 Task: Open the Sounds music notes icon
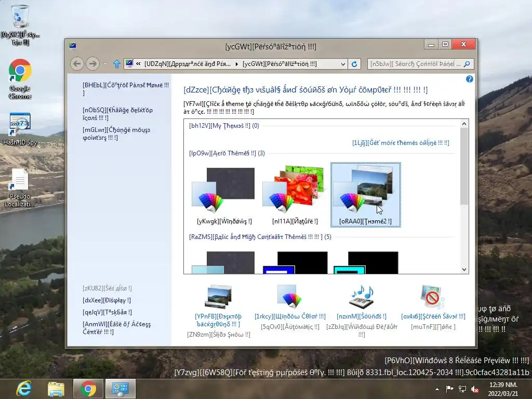(362, 297)
